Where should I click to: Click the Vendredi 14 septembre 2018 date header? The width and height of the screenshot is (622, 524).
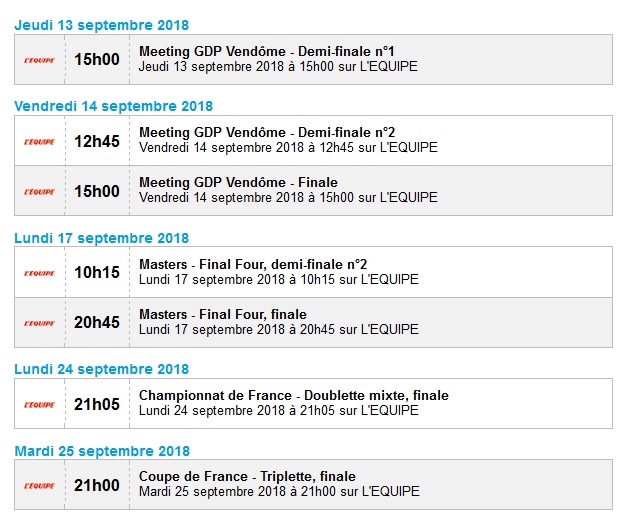[114, 106]
